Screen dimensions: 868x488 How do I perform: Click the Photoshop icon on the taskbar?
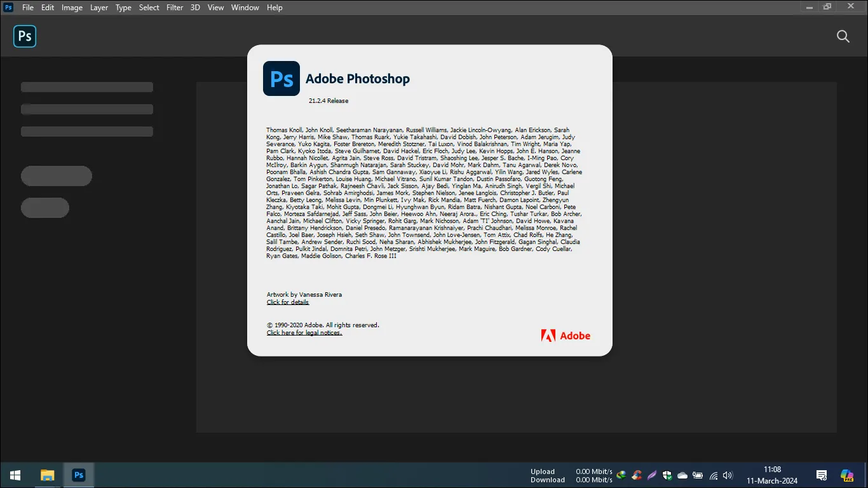(x=79, y=475)
